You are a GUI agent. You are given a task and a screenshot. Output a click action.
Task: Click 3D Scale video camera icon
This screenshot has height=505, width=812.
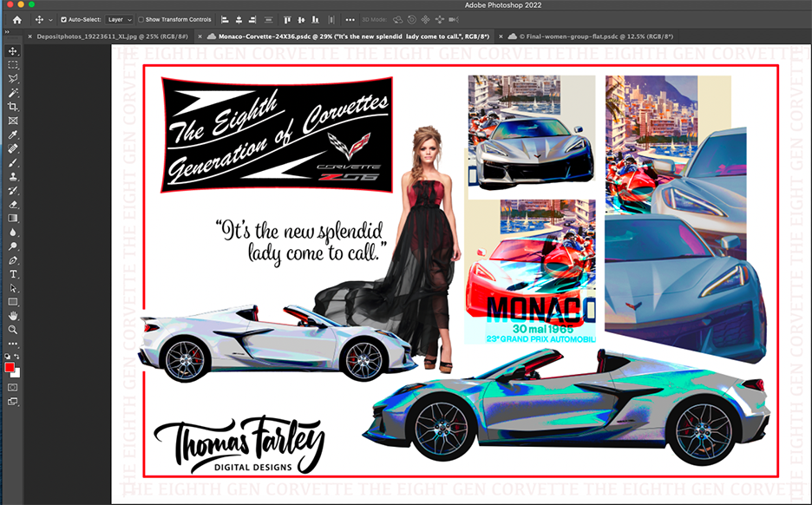click(x=454, y=20)
